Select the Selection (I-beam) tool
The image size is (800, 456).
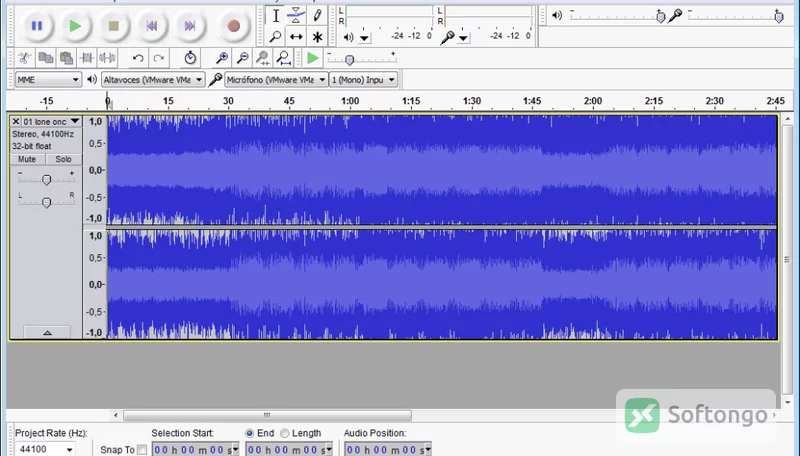click(276, 16)
